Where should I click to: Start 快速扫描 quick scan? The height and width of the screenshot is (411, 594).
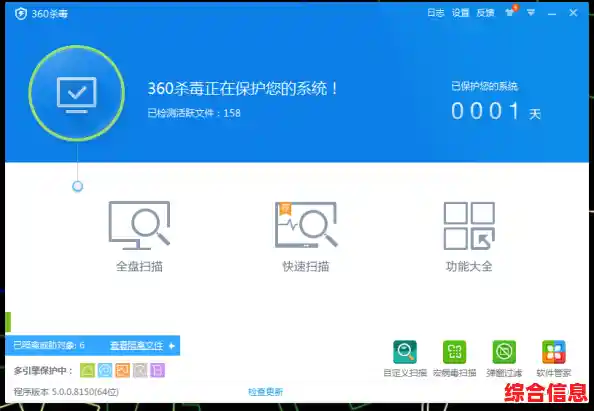point(306,225)
